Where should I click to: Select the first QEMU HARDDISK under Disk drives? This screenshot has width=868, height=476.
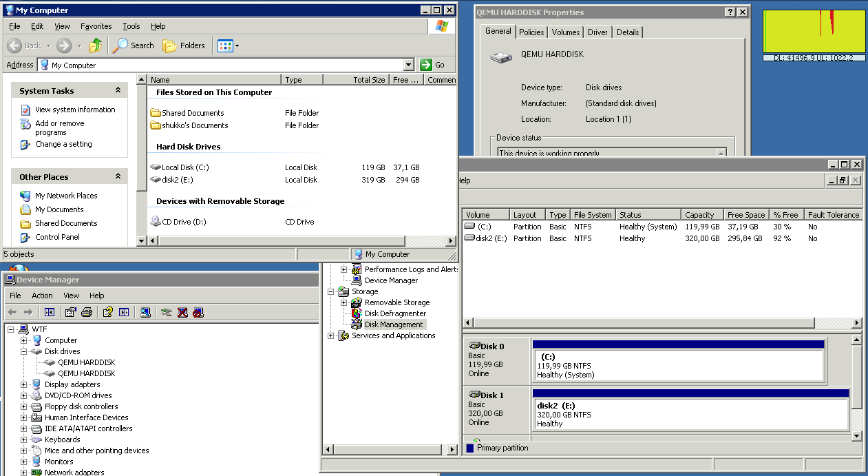(86, 362)
